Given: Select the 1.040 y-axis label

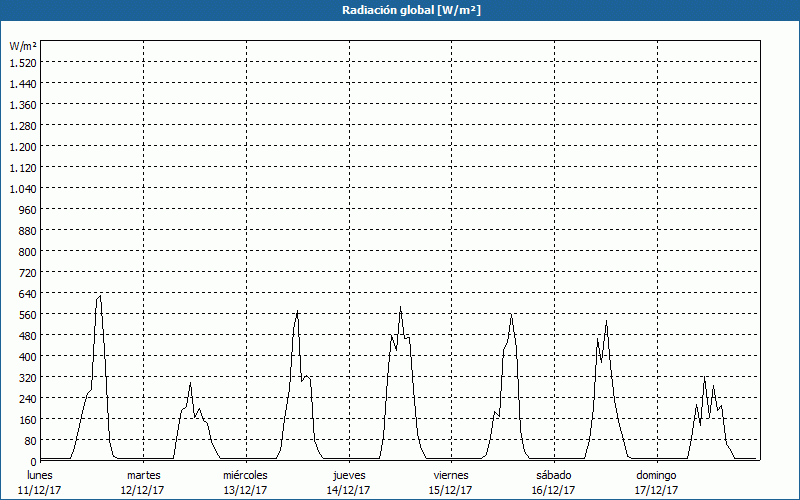Looking at the screenshot, I should (x=23, y=188).
